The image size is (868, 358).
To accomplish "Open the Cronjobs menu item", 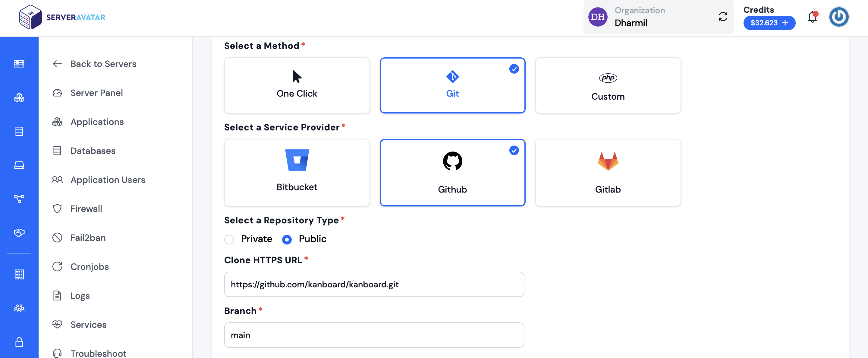I will 90,267.
